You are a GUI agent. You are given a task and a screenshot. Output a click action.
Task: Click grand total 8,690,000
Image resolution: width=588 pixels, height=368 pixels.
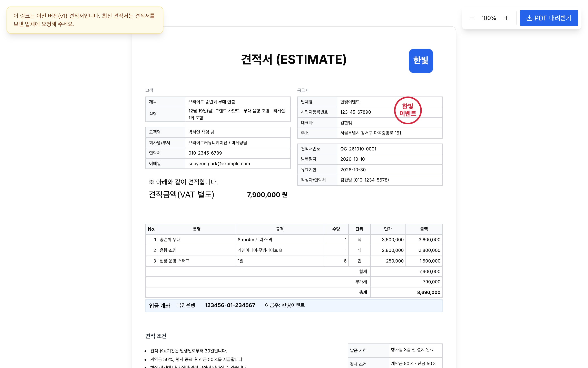coord(429,292)
